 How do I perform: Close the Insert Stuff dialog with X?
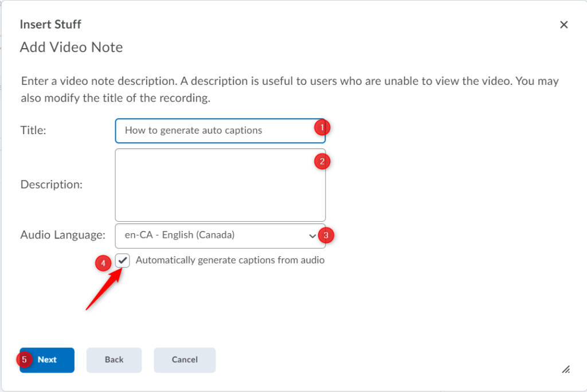tap(563, 25)
